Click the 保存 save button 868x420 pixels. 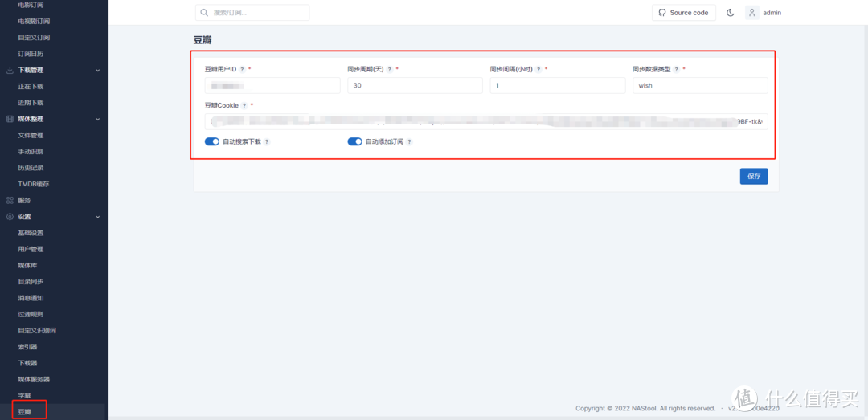pos(753,176)
